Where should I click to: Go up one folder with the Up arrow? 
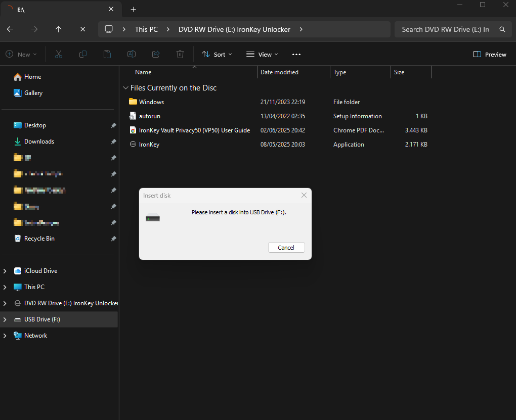click(59, 29)
